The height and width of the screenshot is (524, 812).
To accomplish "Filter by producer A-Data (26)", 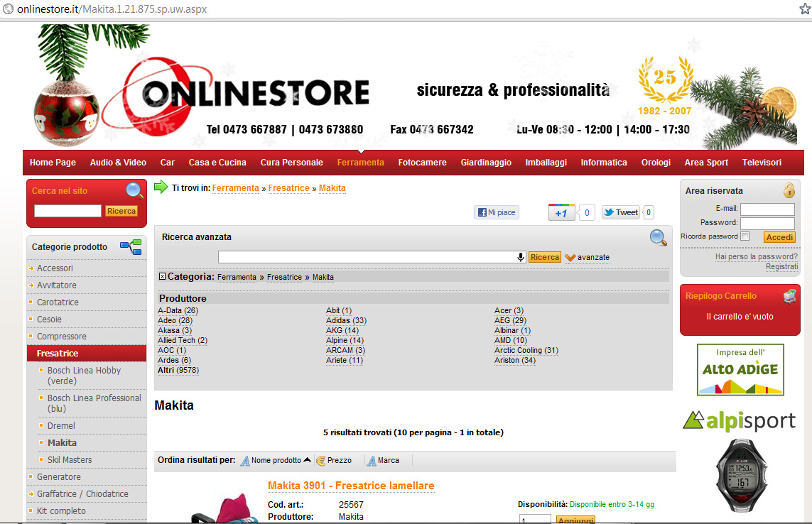I will coord(178,311).
